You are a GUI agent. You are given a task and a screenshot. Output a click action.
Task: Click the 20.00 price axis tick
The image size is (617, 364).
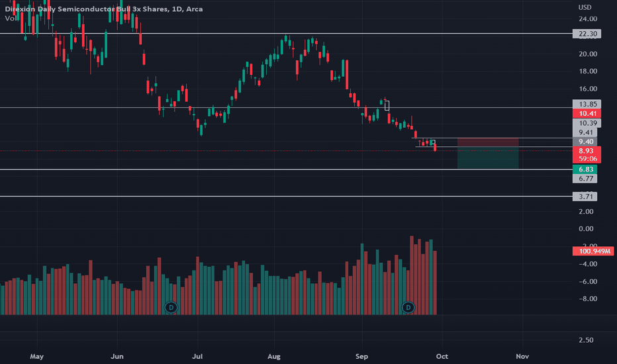(588, 54)
